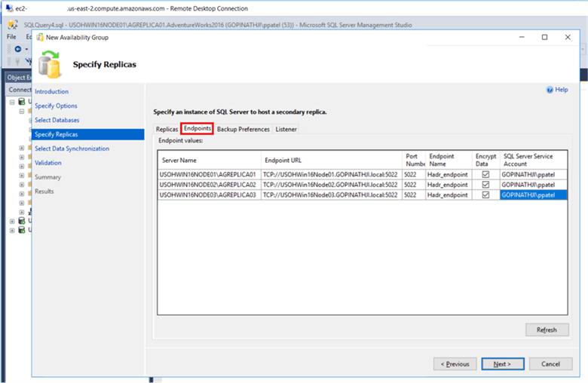The height and width of the screenshot is (383, 588).
Task: Open the Validation wizard page
Action: click(48, 163)
